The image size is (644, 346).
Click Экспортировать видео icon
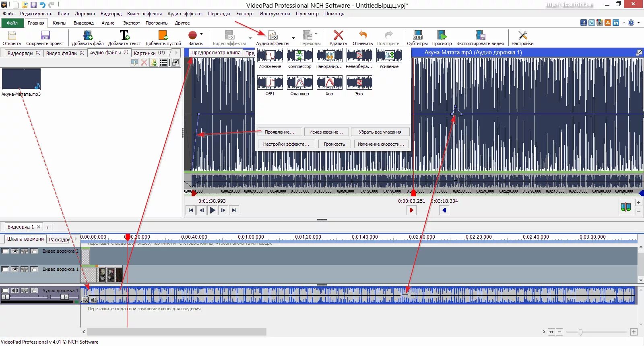(480, 35)
